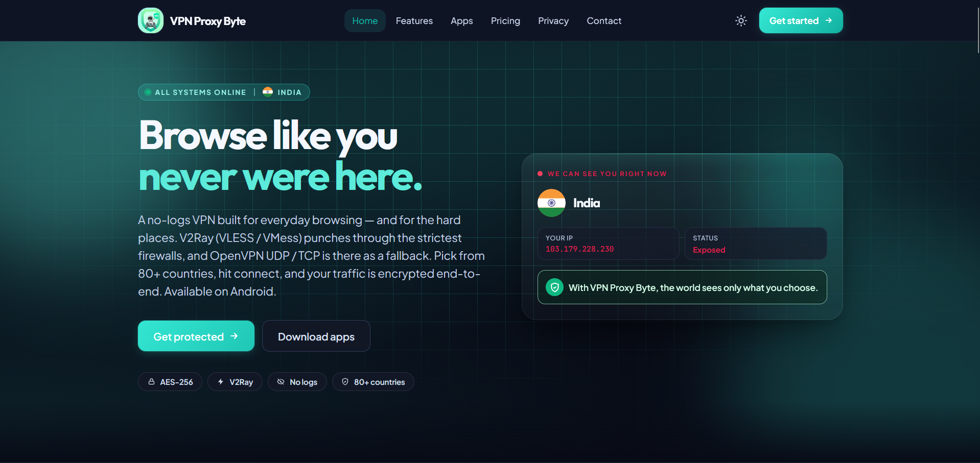
Task: Click the Status label in the card
Action: tap(705, 238)
